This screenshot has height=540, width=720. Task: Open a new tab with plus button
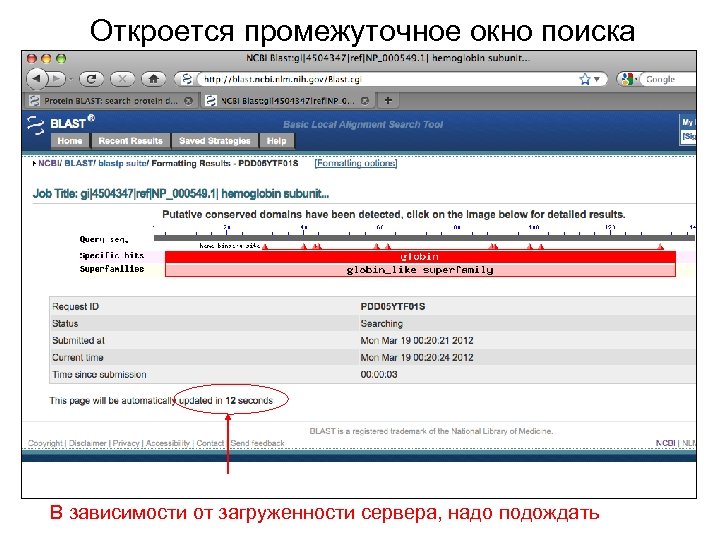pos(388,100)
